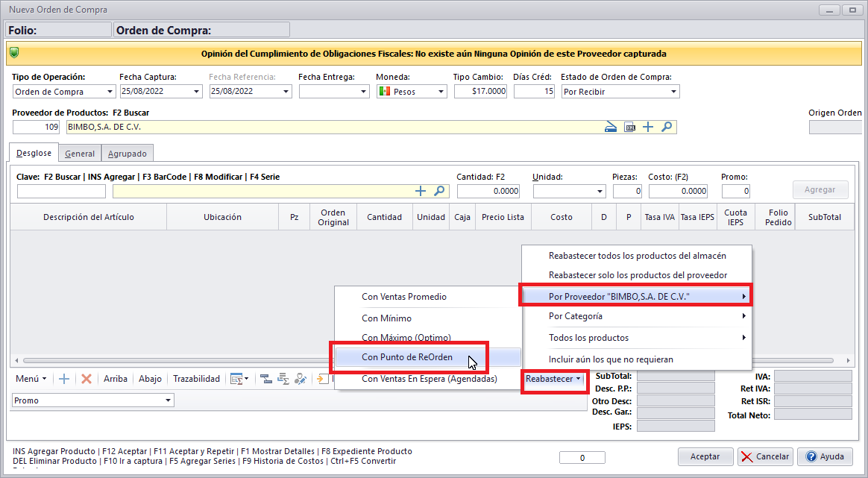The image size is (868, 478).
Task: Click the magnifier icon in the Clave field
Action: tap(439, 191)
